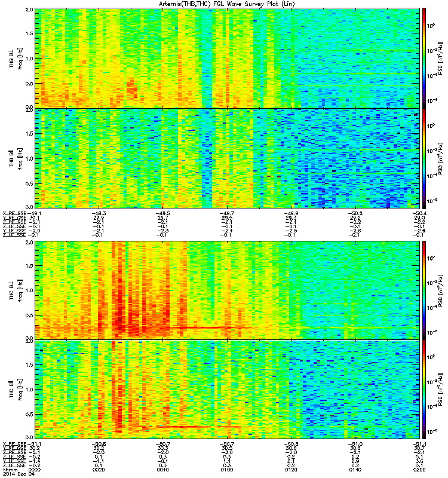
Task: Click the '0120' time tick label
Action: point(291,470)
